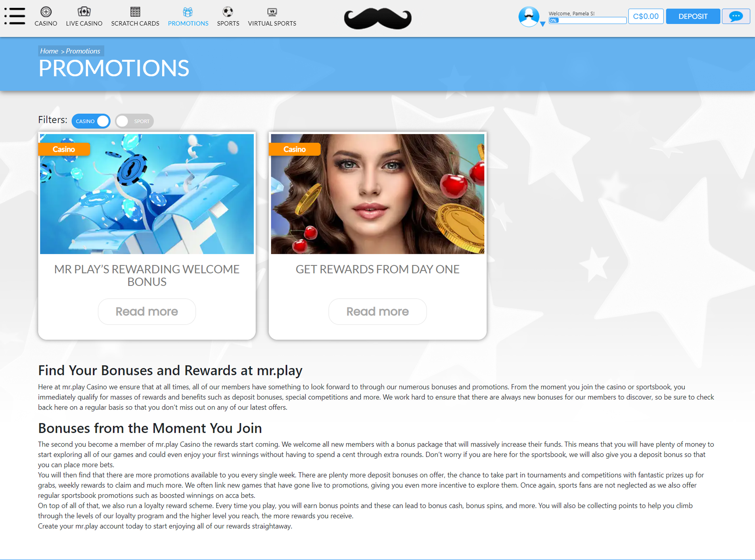Image resolution: width=755 pixels, height=560 pixels.
Task: Click the Scratch Cards grid icon
Action: tap(135, 12)
